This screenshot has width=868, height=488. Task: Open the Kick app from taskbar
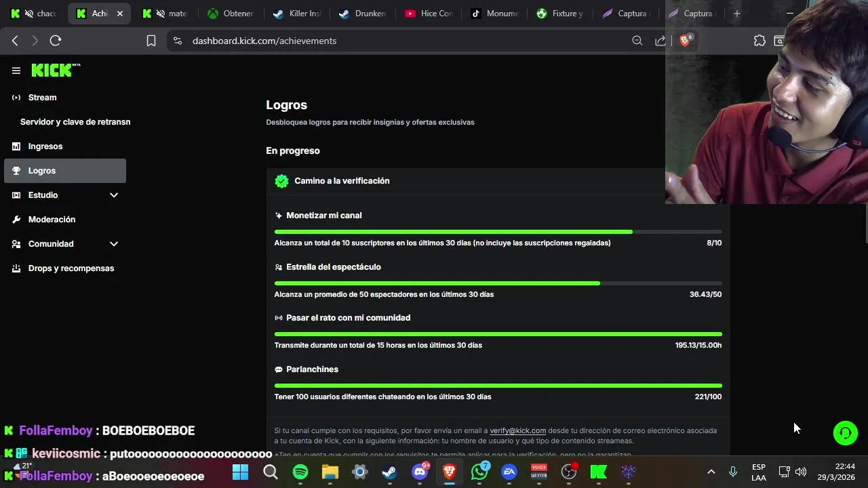pos(599,472)
